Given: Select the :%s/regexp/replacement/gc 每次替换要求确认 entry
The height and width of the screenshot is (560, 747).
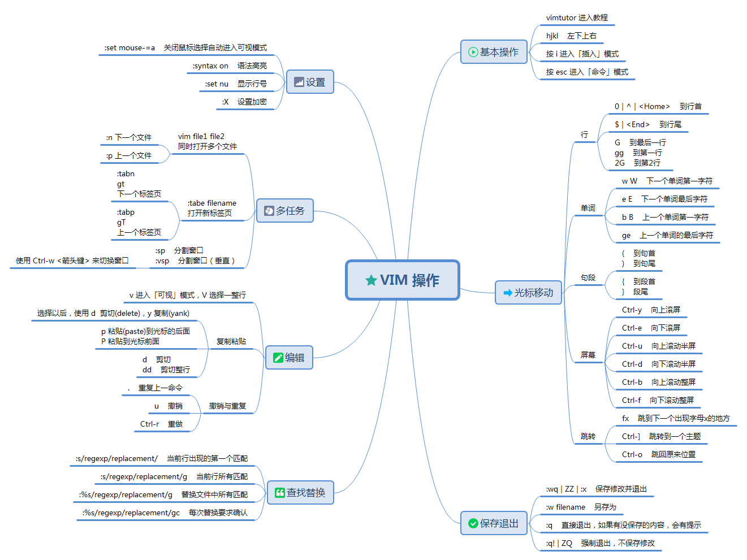Looking at the screenshot, I should 165,513.
